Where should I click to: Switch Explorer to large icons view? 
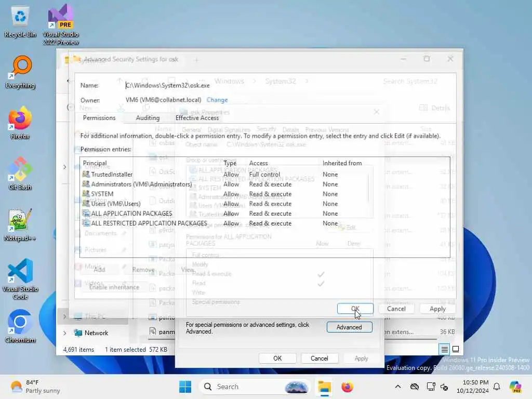point(456,349)
